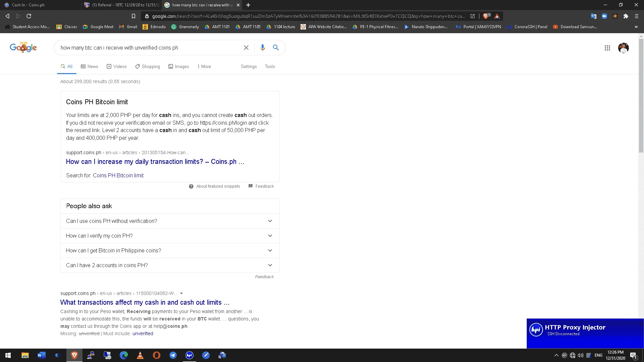The width and height of the screenshot is (644, 362).
Task: Open VLC media player from taskbar
Action: [140, 355]
